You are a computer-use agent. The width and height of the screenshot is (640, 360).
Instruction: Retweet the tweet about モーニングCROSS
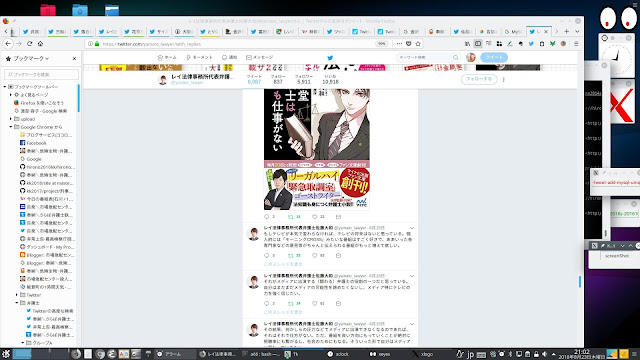[x=291, y=256]
